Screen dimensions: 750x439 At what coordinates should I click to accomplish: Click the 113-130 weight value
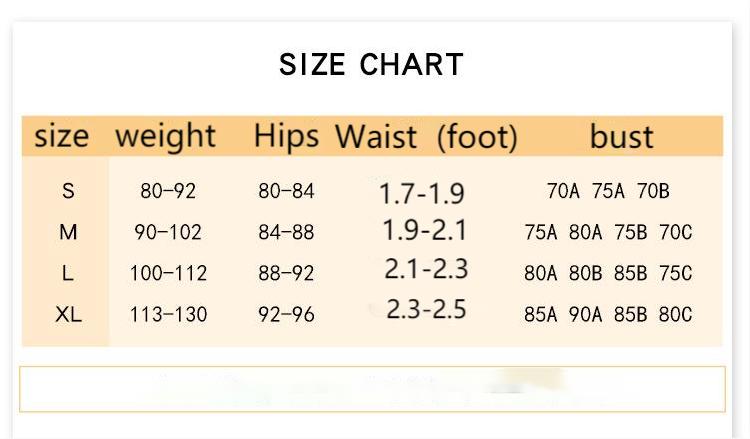[x=168, y=314]
